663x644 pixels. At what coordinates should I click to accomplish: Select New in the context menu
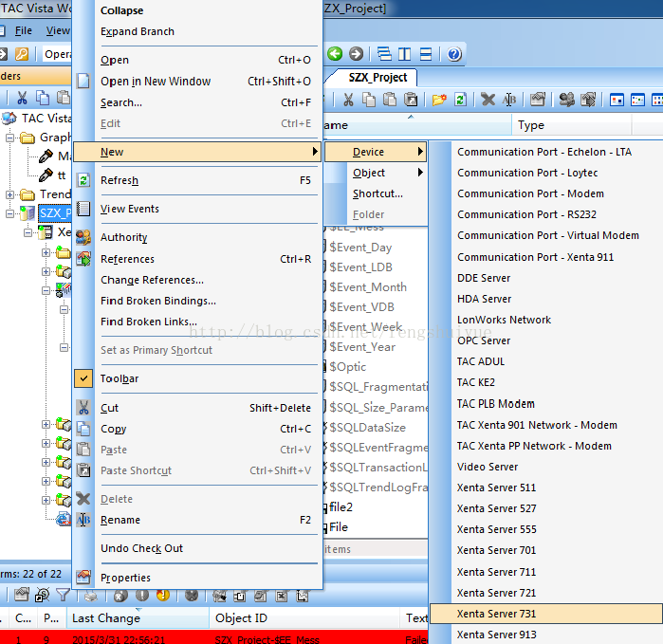(197, 152)
